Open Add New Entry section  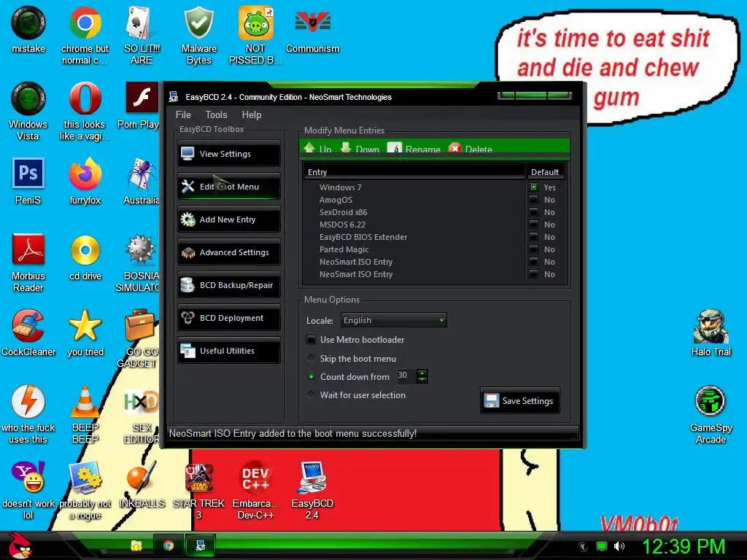[x=228, y=219]
